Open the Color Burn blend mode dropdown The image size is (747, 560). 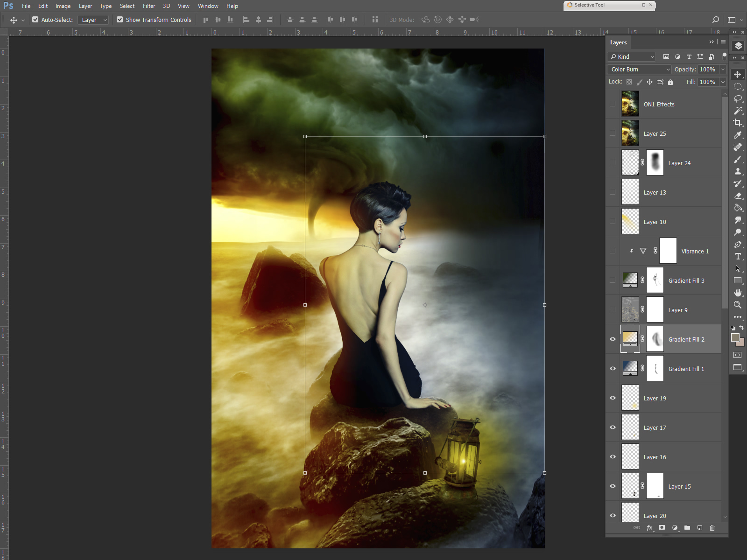coord(639,69)
